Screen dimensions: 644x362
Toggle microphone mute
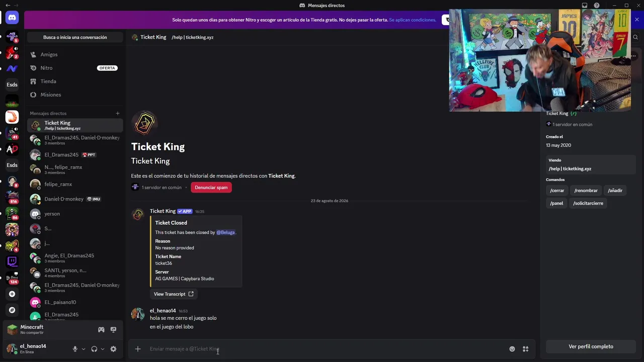click(x=75, y=349)
